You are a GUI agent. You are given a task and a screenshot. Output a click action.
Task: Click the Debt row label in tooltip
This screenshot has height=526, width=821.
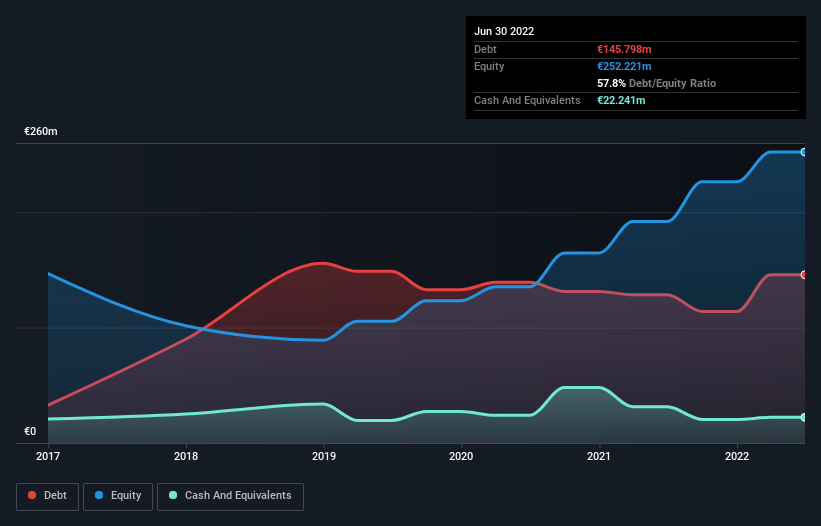click(x=485, y=49)
